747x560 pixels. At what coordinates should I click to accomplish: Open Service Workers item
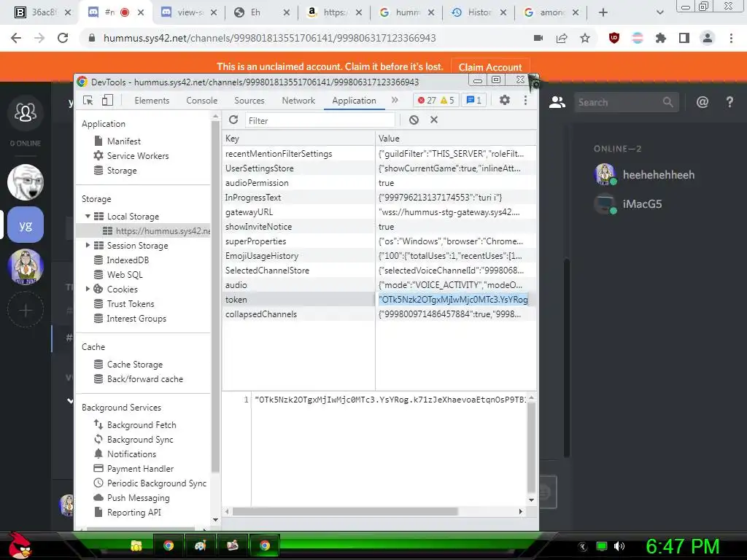click(137, 156)
